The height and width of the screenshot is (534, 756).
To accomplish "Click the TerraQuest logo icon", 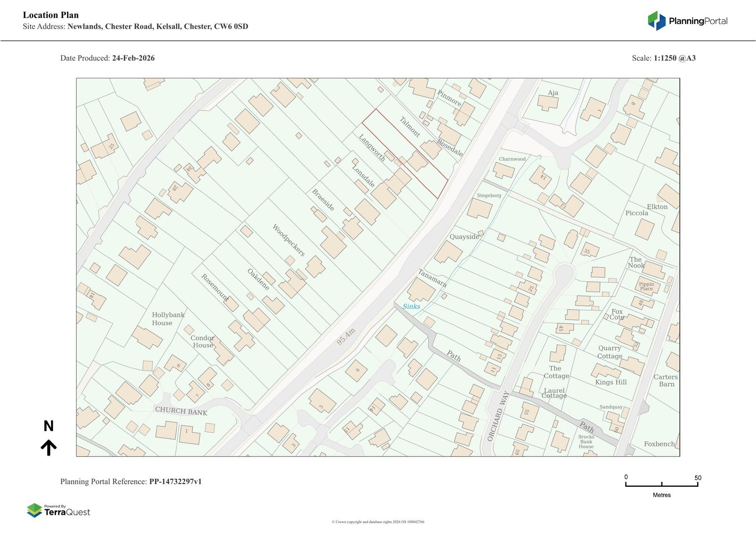I will coord(34,510).
